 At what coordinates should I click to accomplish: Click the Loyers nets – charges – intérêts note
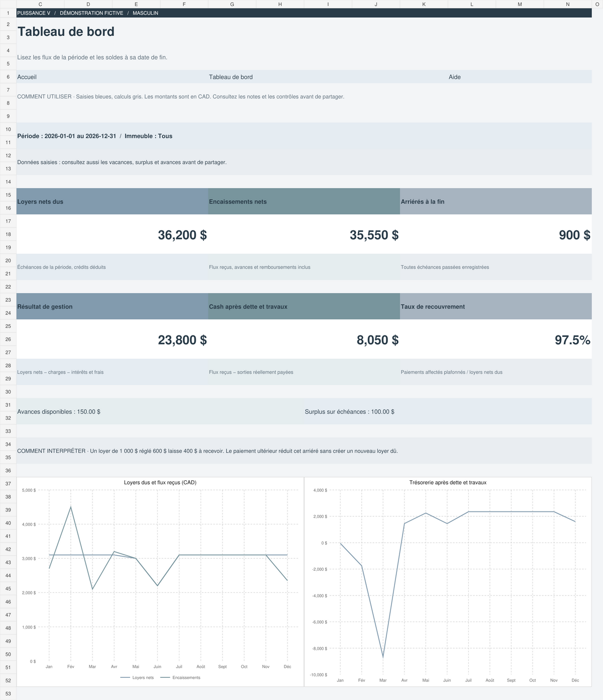[60, 372]
